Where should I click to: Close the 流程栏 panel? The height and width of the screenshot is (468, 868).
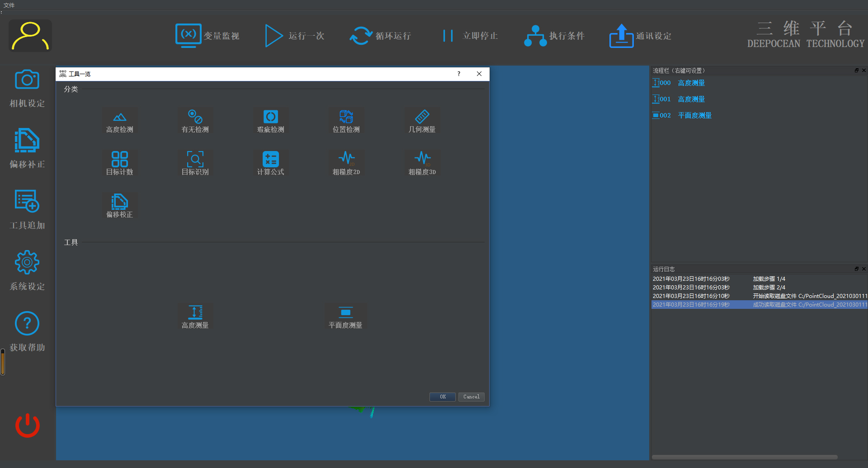point(864,71)
